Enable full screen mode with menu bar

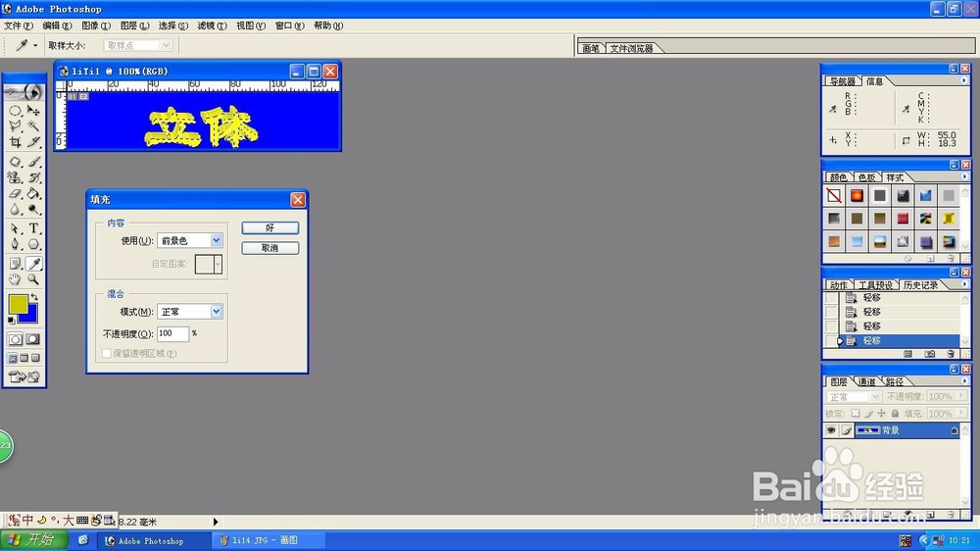[x=24, y=358]
